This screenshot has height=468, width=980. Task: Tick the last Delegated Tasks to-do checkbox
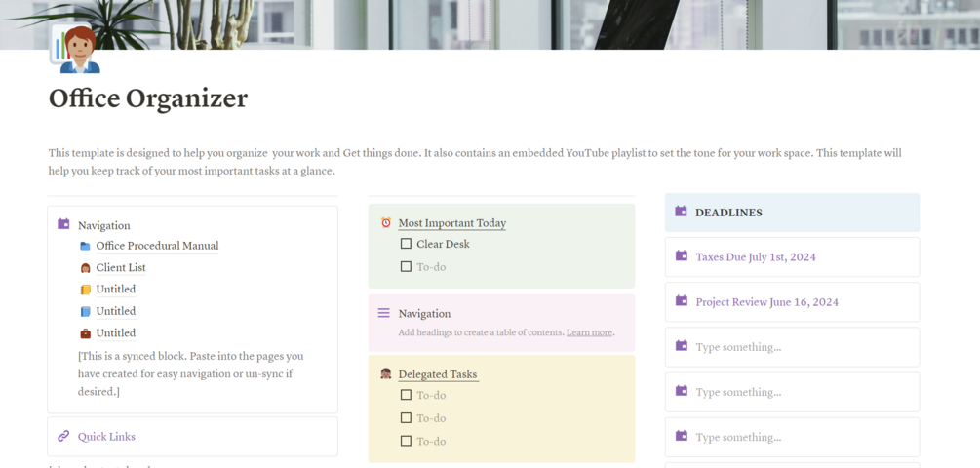[x=406, y=441]
